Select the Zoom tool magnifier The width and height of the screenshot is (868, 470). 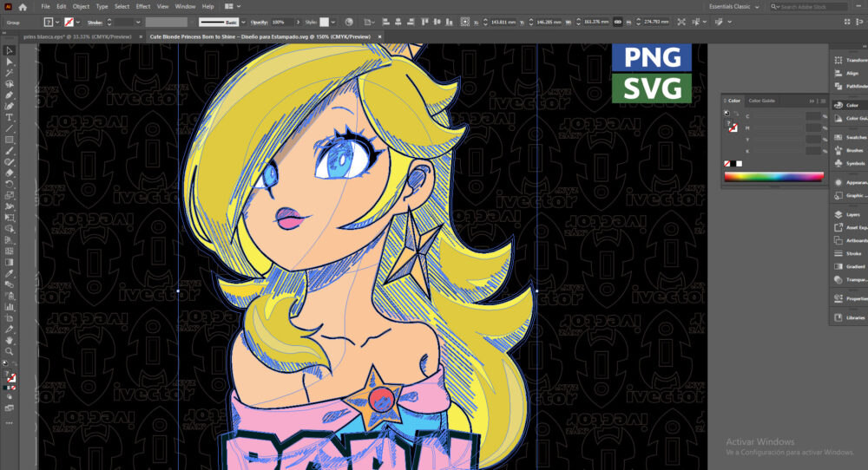[9, 352]
